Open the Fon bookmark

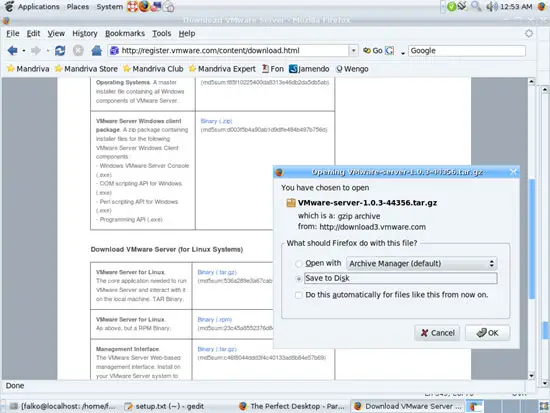[x=273, y=69]
